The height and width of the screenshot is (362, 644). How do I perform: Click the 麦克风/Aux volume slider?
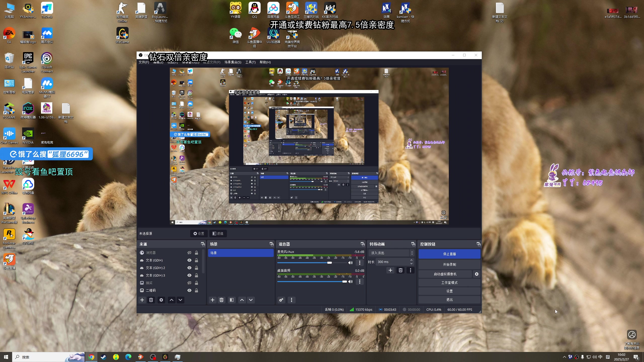(312, 263)
